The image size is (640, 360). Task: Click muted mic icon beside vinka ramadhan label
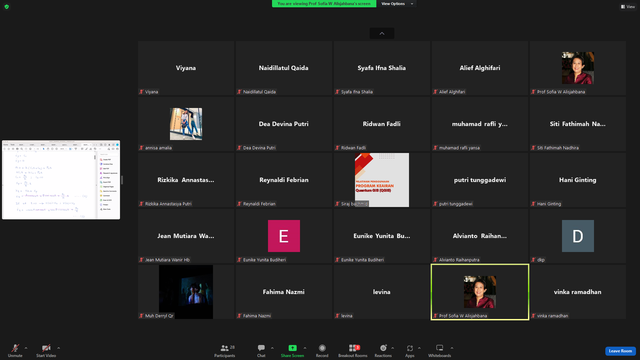(x=533, y=316)
